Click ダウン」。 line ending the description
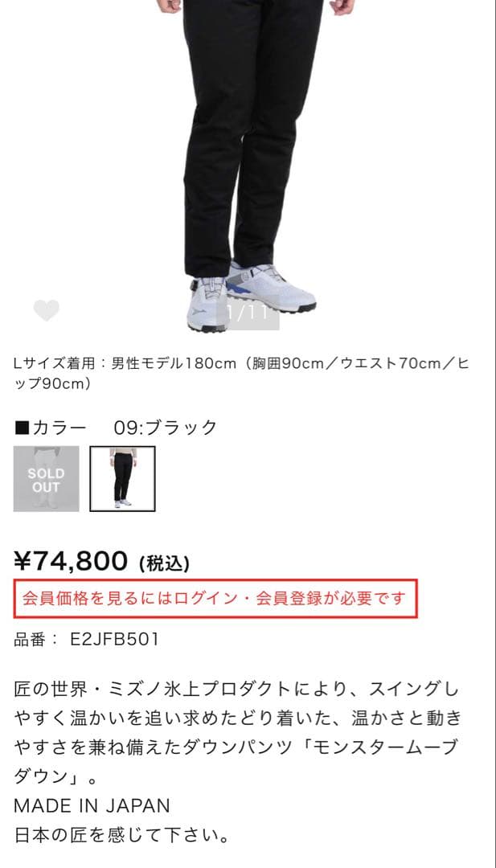The image size is (496, 868). coord(55,776)
